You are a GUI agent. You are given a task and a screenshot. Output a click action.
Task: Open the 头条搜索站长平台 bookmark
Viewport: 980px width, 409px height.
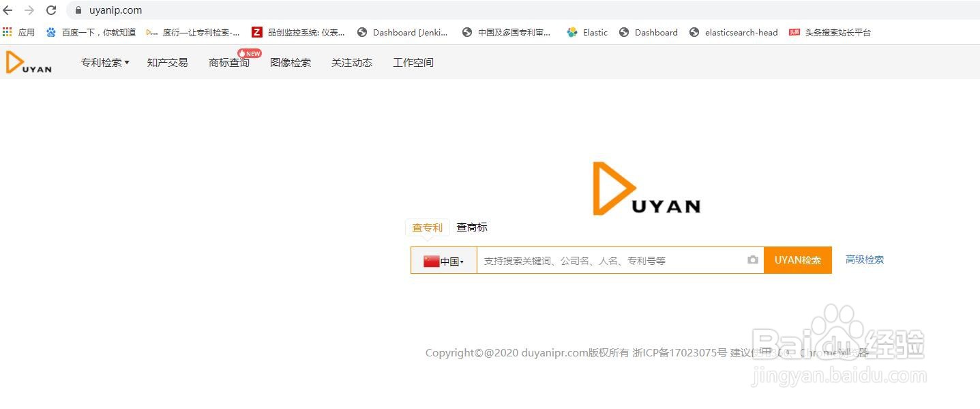pos(830,32)
